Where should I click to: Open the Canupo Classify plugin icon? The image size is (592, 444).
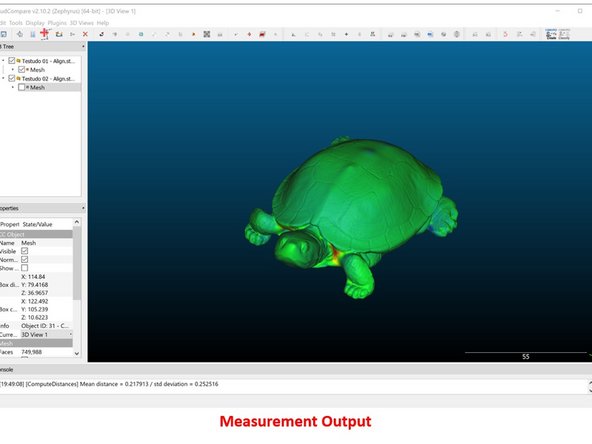pos(564,34)
